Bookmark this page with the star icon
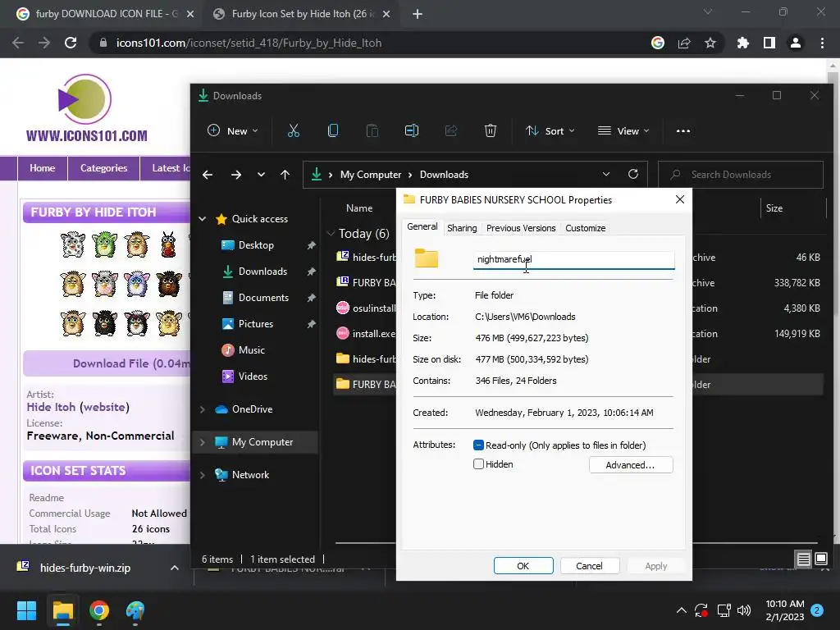 [x=710, y=43]
